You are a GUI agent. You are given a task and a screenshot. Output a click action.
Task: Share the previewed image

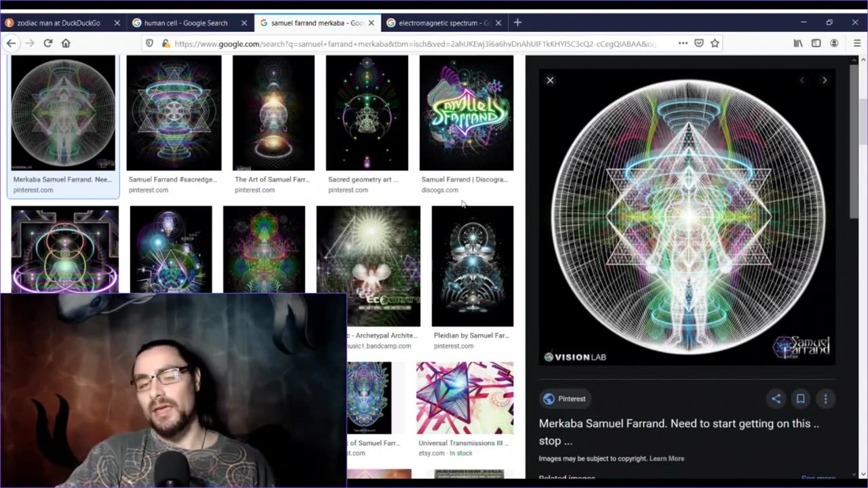(776, 399)
